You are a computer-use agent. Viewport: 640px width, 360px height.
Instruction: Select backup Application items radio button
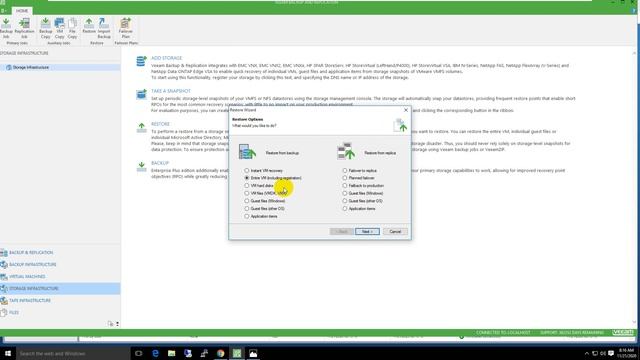pyautogui.click(x=247, y=216)
